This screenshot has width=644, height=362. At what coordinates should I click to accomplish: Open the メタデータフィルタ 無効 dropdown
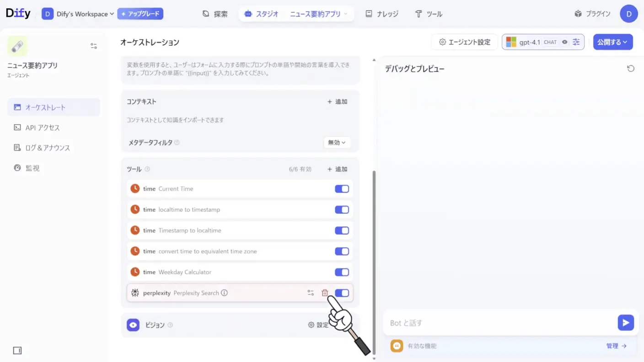click(337, 142)
